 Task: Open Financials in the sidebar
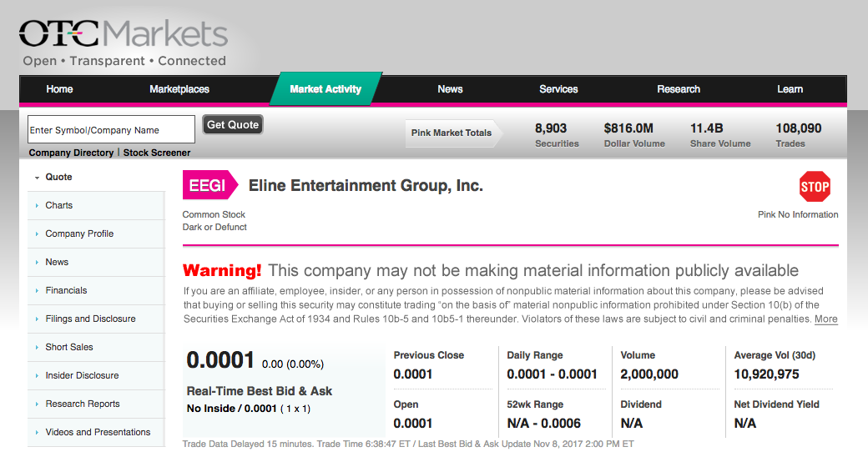96,290
